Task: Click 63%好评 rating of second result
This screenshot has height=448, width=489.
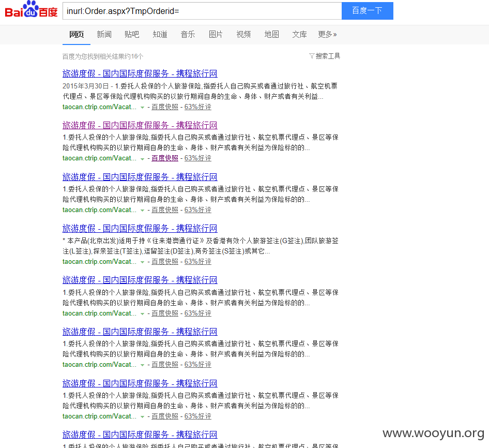Action: [x=198, y=158]
